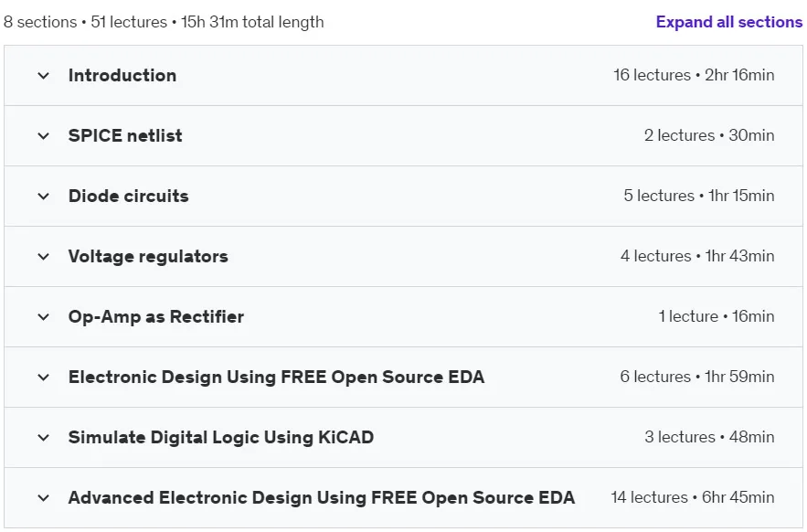Click the chevron beside Diode circuits

[x=44, y=197]
